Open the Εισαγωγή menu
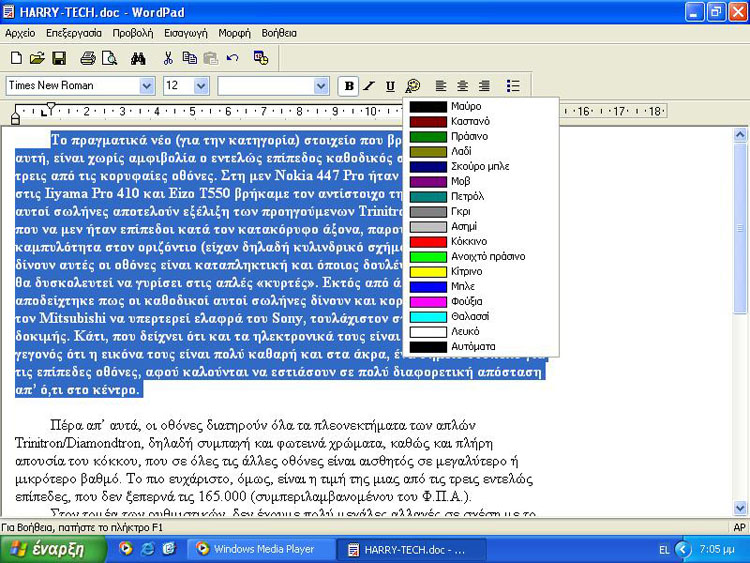The height and width of the screenshot is (563, 750). (x=186, y=33)
